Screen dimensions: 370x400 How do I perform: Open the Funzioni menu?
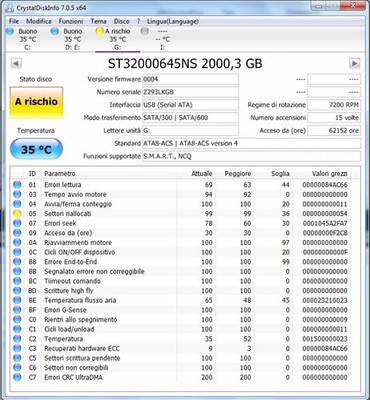click(71, 21)
